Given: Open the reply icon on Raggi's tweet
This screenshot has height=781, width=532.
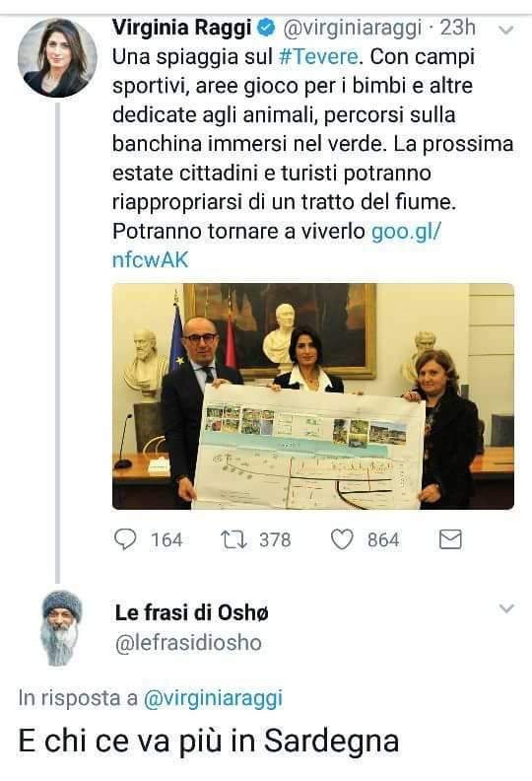Looking at the screenshot, I should point(125,539).
